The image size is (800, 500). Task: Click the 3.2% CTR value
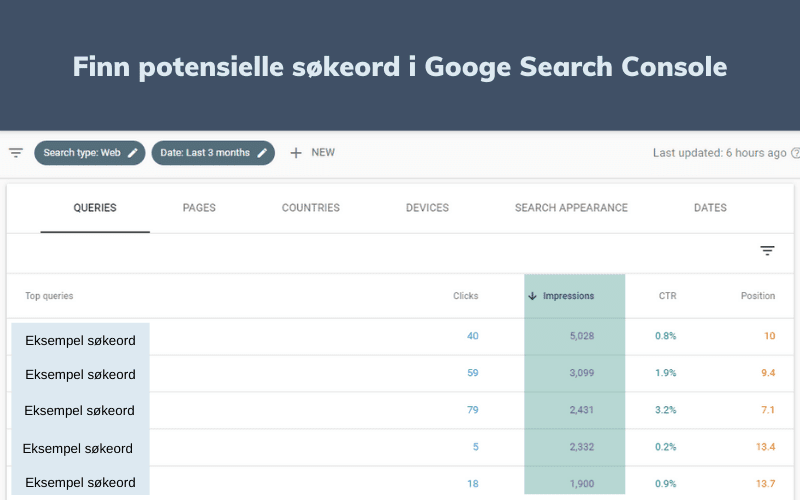point(666,410)
